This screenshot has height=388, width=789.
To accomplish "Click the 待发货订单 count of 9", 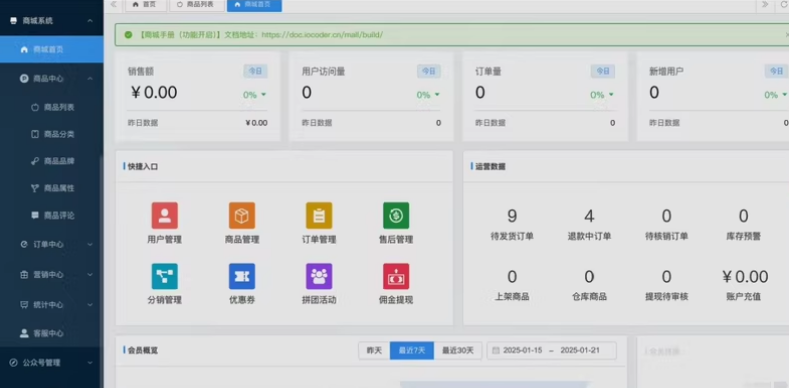I will coord(512,216).
